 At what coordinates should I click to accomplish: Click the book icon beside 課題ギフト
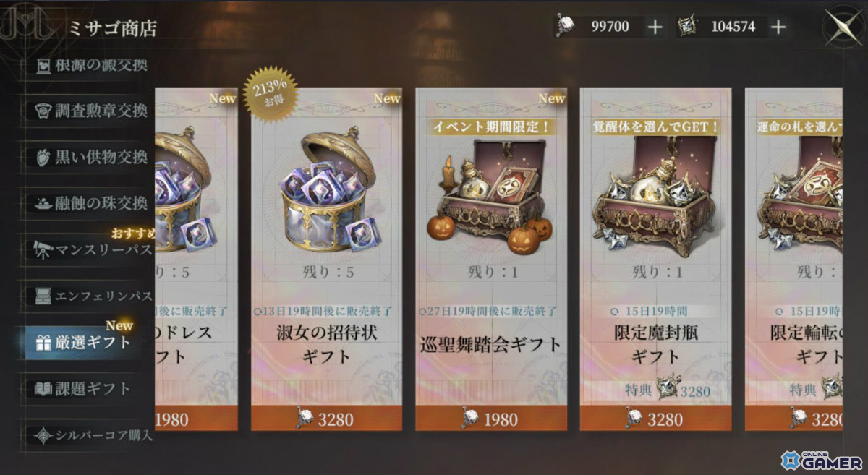pyautogui.click(x=43, y=389)
